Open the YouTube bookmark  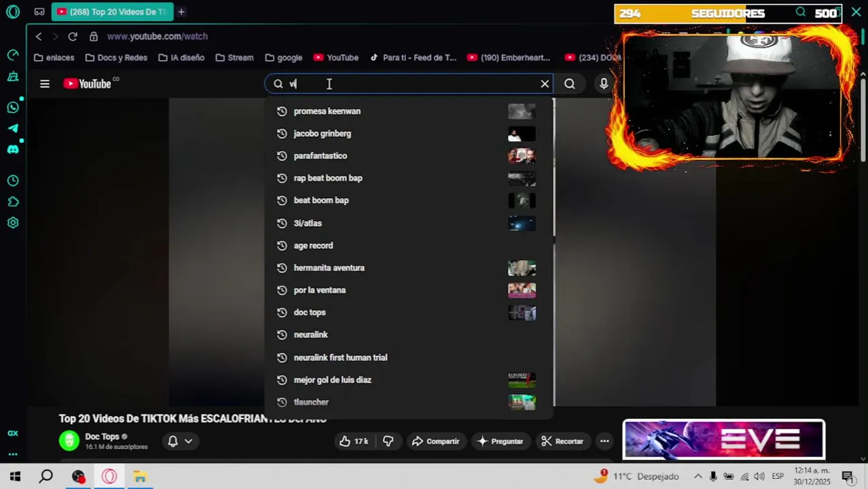[336, 58]
